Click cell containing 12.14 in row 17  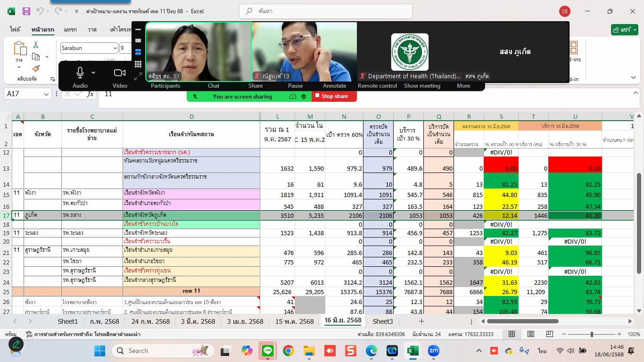[x=501, y=215]
